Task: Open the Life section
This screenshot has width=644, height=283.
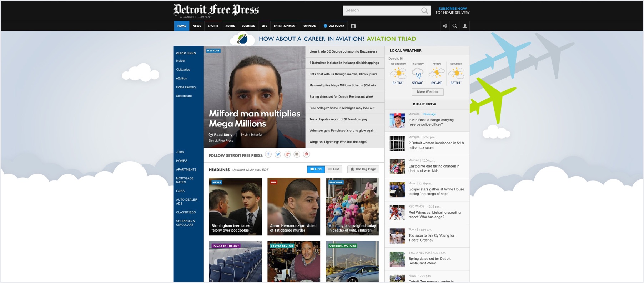Action: pos(264,26)
